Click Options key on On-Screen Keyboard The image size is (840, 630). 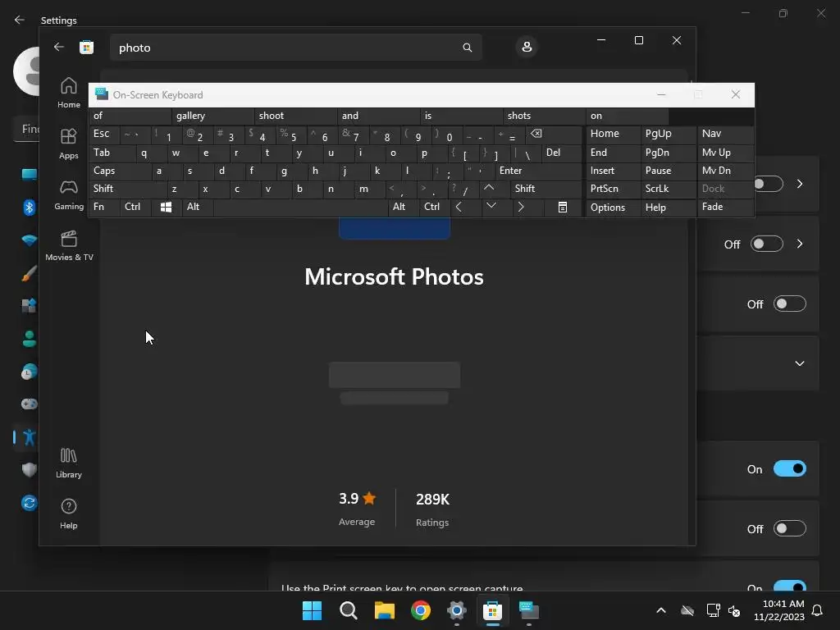pos(613,208)
